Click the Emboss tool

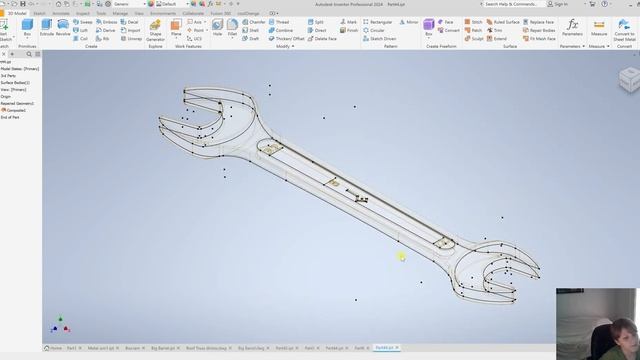point(107,22)
